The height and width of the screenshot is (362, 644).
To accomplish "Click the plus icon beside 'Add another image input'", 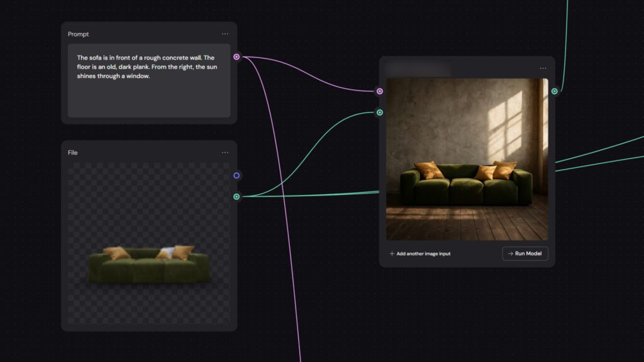I will [392, 254].
